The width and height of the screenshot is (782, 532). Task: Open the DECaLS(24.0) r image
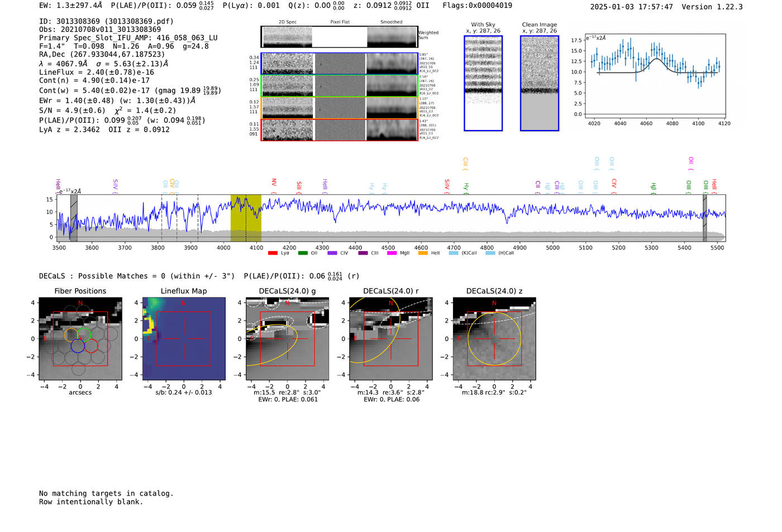tap(391, 339)
